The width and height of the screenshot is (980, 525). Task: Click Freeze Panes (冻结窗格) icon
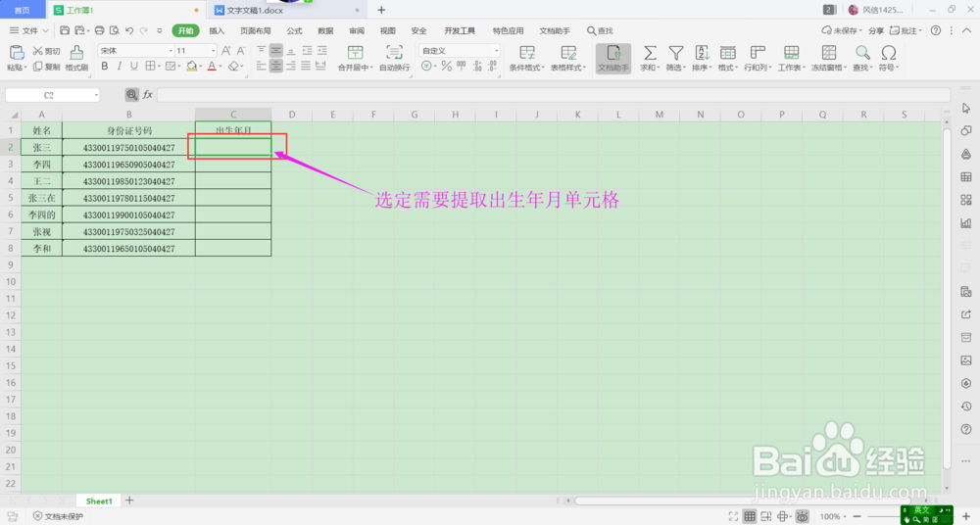point(829,53)
